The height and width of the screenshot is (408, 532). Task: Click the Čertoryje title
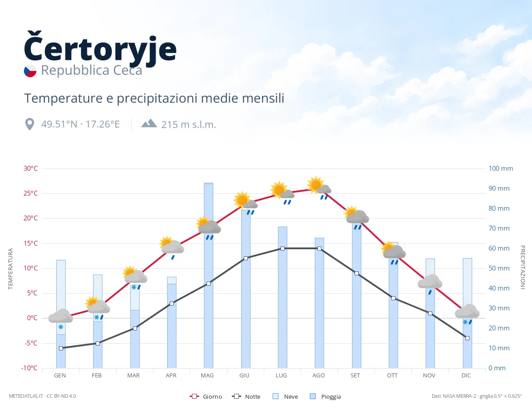[100, 49]
